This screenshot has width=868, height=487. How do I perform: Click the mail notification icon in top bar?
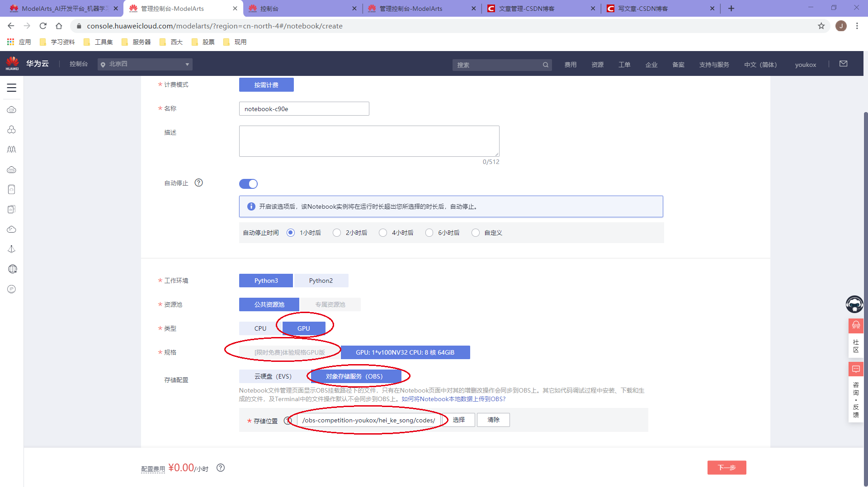click(843, 63)
